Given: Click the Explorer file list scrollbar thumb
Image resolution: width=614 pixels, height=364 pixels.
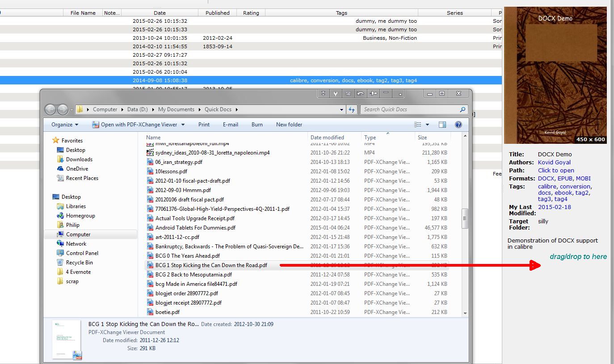Looking at the screenshot, I should [x=465, y=219].
